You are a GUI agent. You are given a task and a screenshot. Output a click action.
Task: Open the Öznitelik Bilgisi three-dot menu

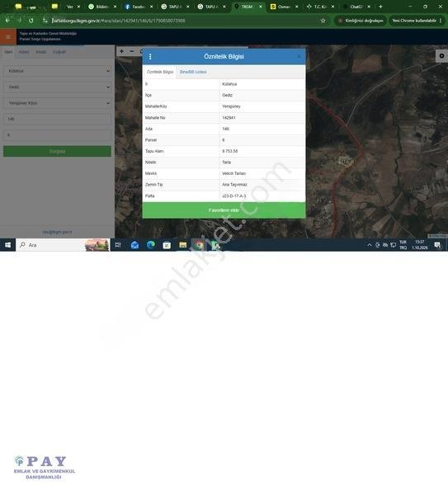point(150,56)
